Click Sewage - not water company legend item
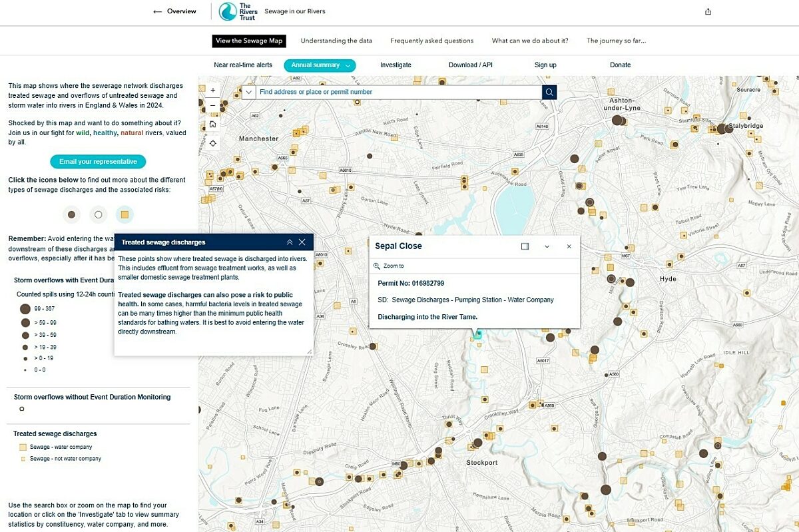 coord(61,459)
